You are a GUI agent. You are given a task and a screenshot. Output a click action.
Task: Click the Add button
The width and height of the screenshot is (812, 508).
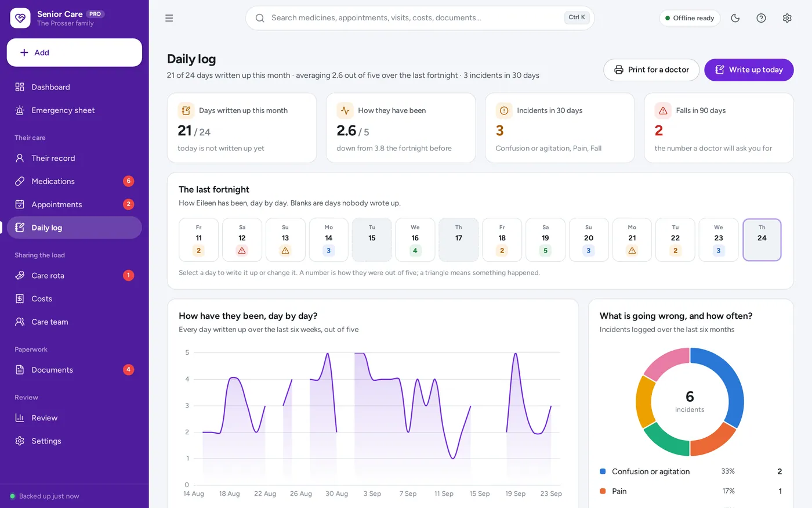[74, 52]
